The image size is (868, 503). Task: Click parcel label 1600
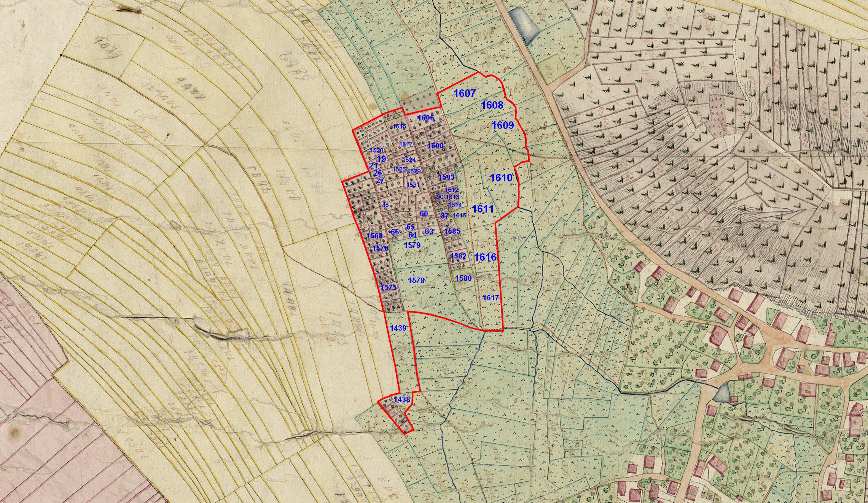tap(435, 146)
